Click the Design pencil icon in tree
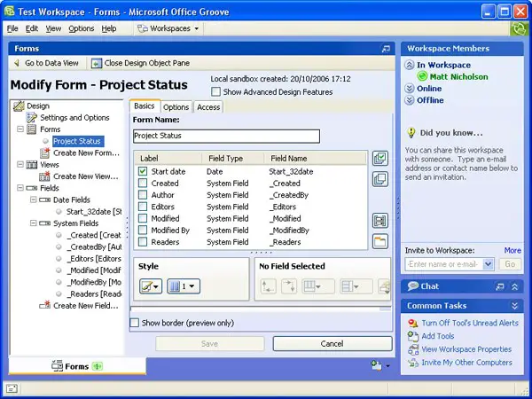Image resolution: width=532 pixels, height=399 pixels. (x=19, y=106)
